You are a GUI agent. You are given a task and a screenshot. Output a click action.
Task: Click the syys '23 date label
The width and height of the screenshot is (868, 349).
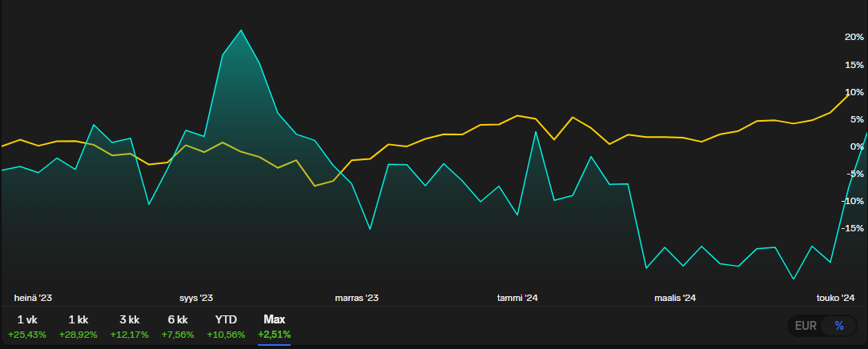[196, 298]
